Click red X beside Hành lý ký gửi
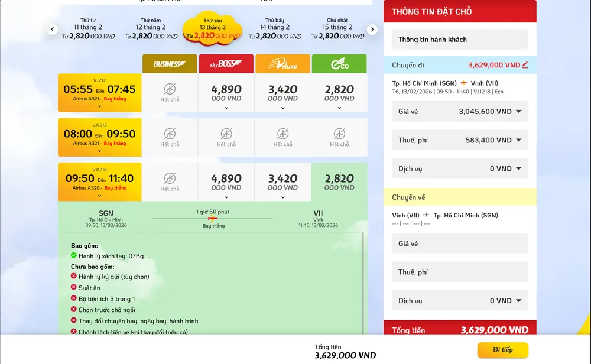 [x=73, y=276]
